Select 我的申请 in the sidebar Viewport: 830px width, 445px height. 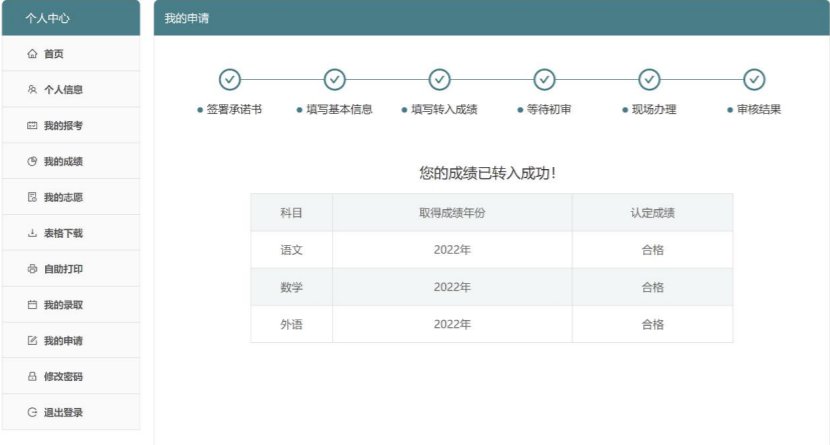click(x=63, y=341)
